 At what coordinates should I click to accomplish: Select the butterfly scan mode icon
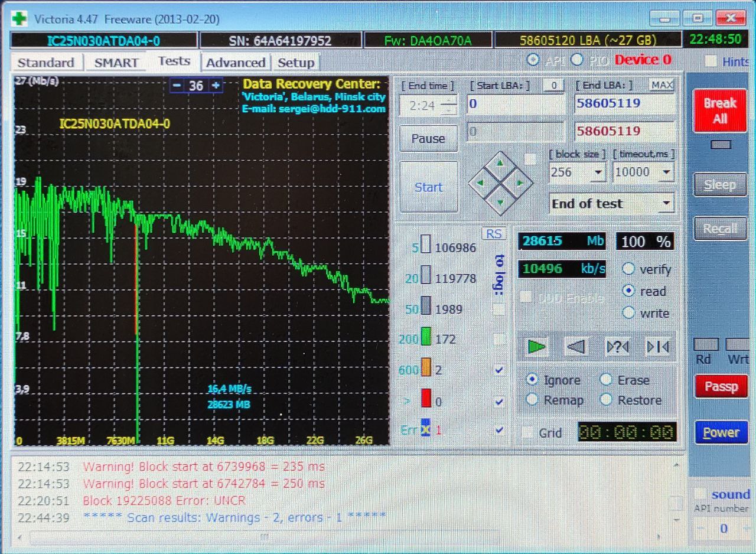point(657,347)
